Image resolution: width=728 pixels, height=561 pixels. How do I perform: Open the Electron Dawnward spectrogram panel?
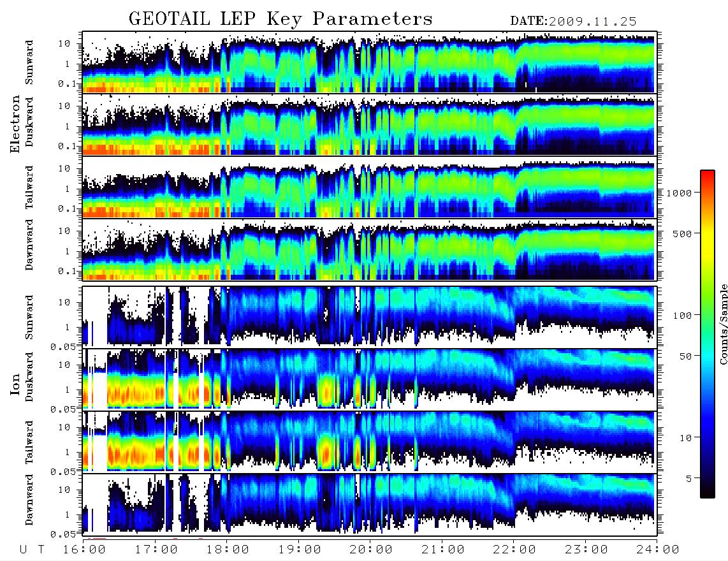point(369,249)
